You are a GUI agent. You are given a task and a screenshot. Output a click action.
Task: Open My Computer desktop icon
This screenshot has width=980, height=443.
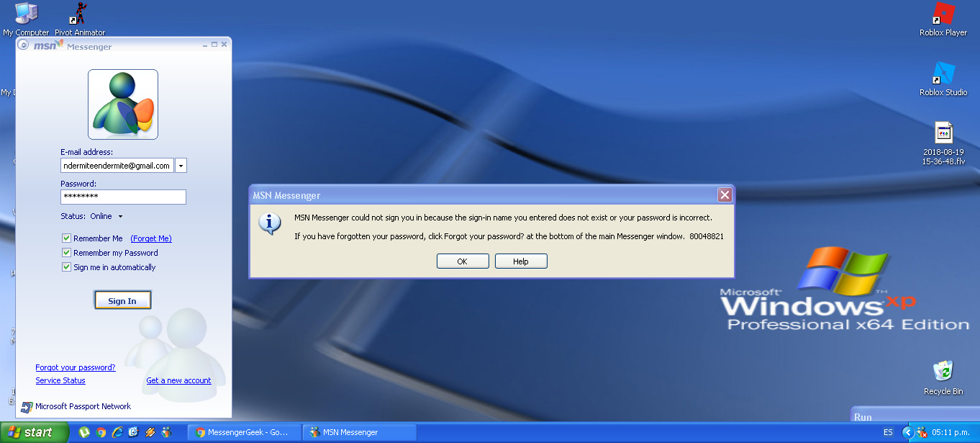point(26,18)
